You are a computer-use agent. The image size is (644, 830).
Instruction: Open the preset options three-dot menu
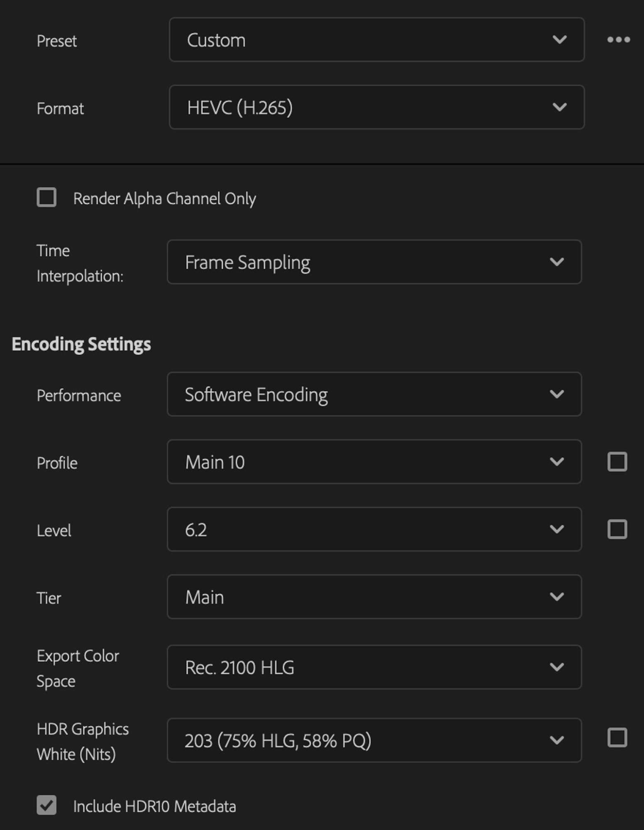tap(618, 40)
